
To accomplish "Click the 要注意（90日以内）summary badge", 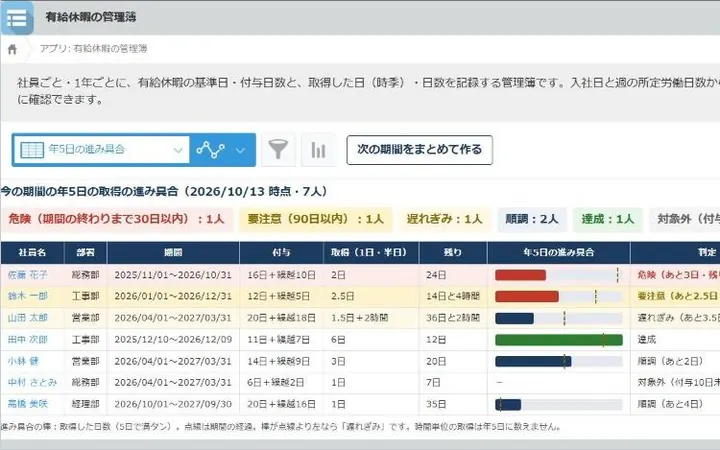I will coord(315,219).
